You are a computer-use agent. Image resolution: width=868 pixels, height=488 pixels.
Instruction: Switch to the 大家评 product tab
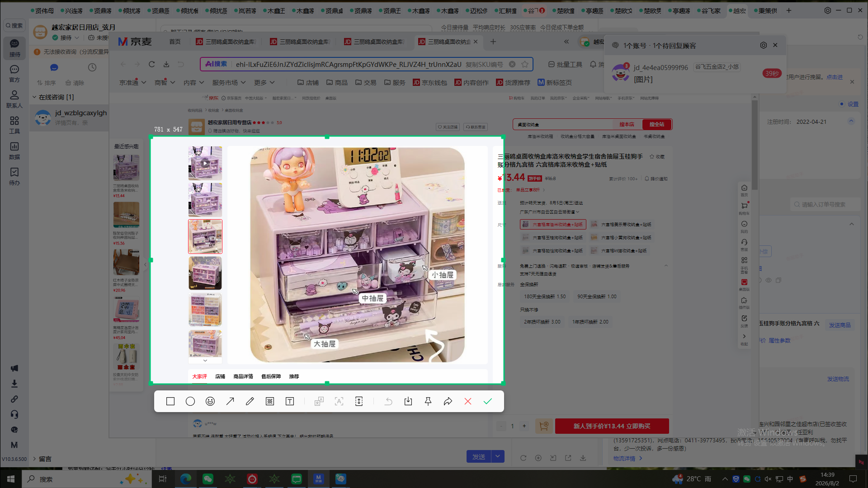point(199,376)
